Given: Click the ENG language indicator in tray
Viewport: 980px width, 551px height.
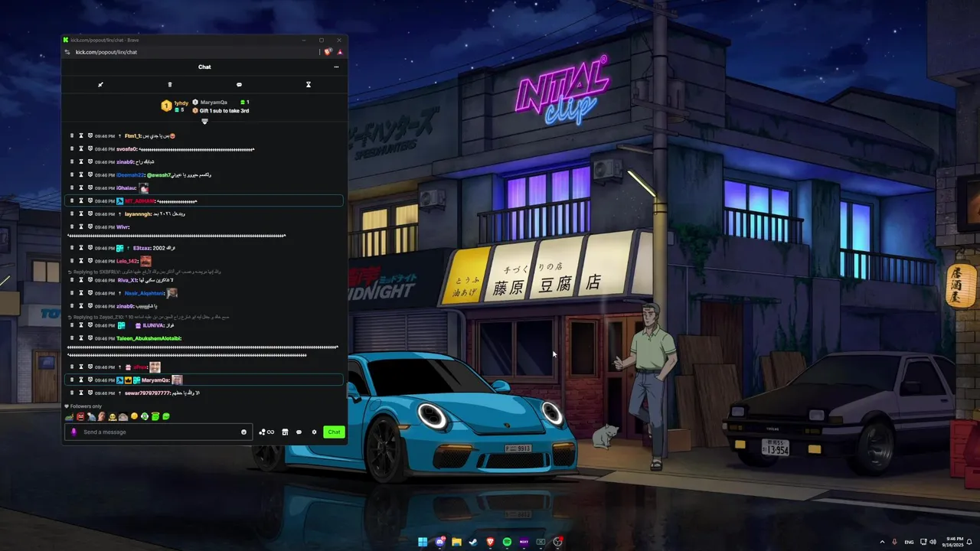Looking at the screenshot, I should [909, 542].
